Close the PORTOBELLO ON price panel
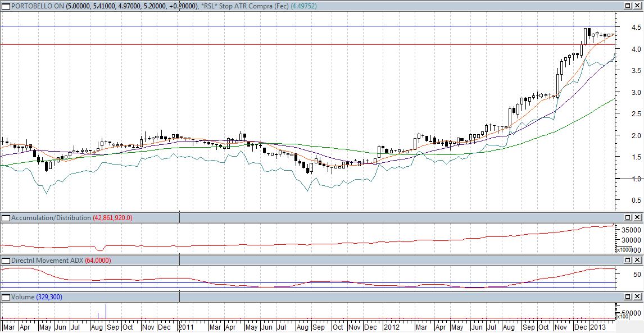644x333 pixels. [x=637, y=5]
